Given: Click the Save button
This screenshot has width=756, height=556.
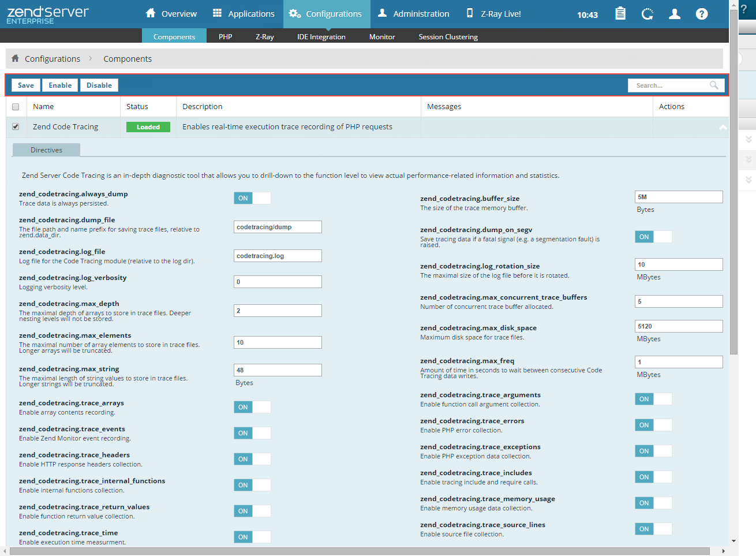Looking at the screenshot, I should pos(26,85).
